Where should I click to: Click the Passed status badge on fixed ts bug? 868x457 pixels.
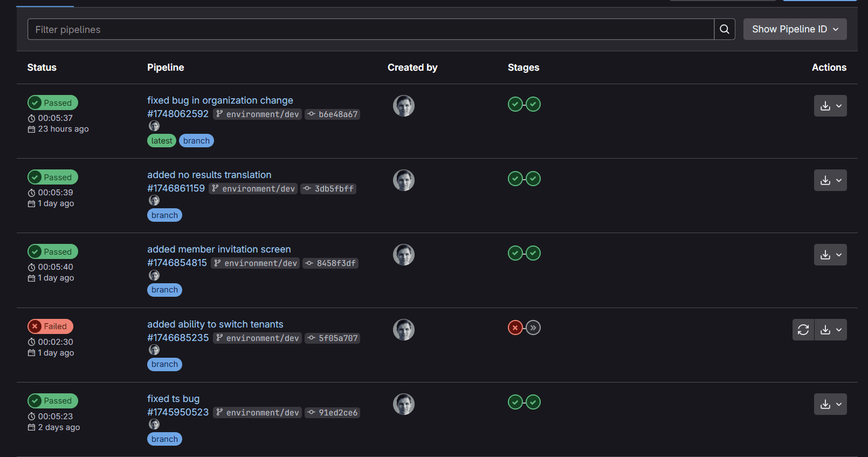click(52, 400)
